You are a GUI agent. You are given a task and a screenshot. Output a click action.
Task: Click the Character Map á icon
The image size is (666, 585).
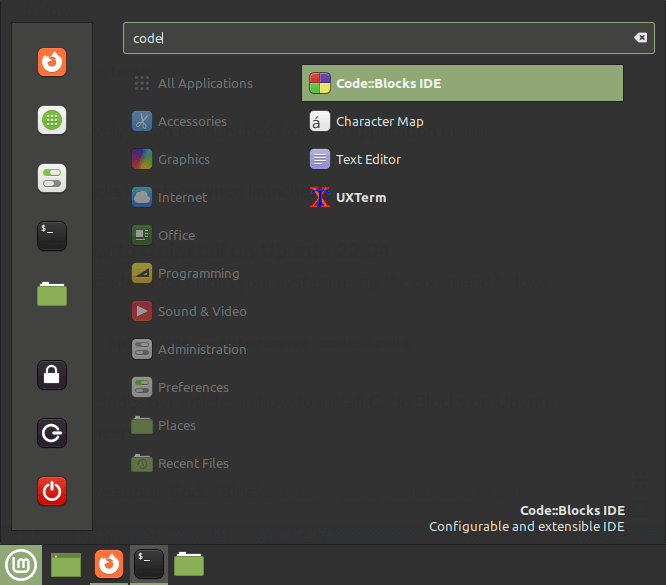[320, 122]
